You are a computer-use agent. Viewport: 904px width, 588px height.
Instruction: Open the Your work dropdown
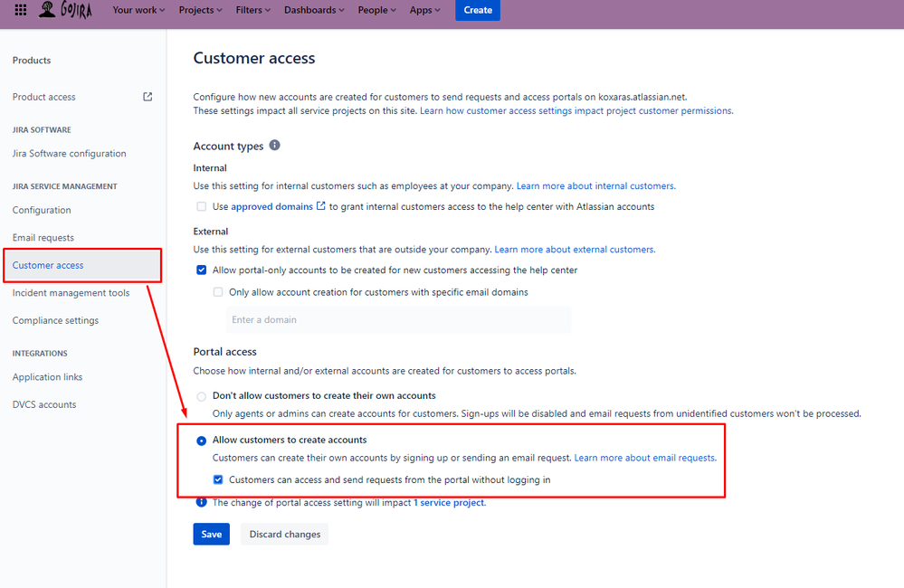tap(138, 10)
